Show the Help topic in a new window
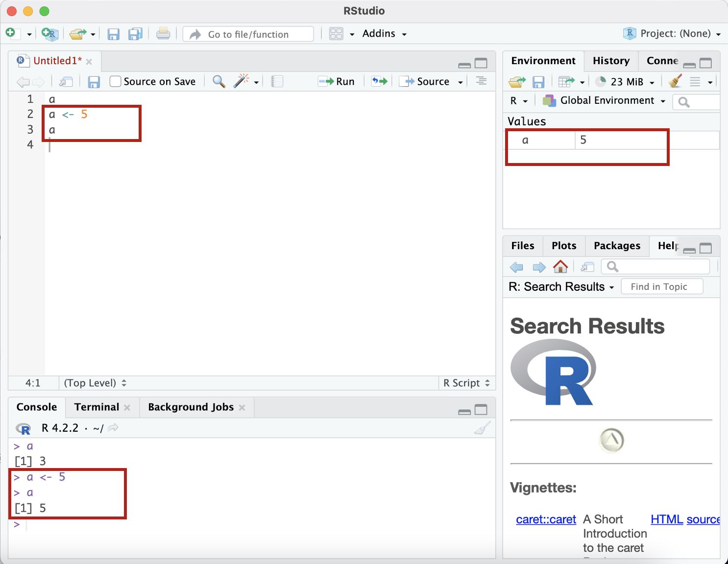 587,267
